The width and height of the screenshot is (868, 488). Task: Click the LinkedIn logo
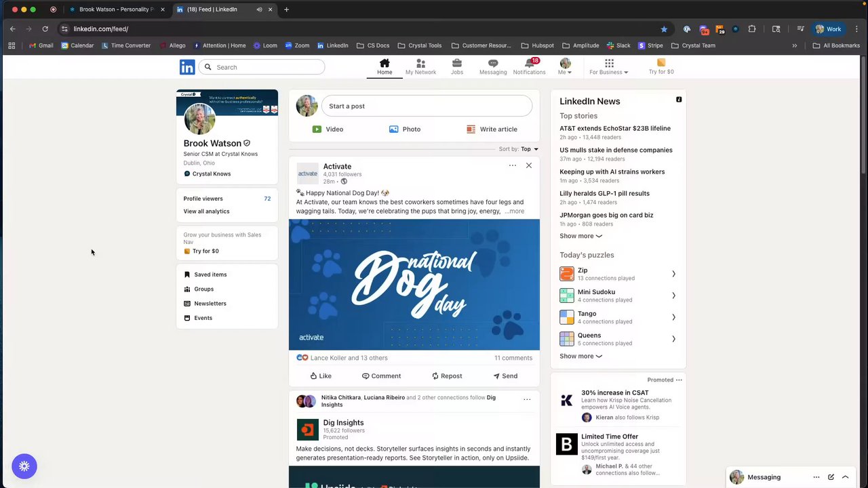(187, 67)
